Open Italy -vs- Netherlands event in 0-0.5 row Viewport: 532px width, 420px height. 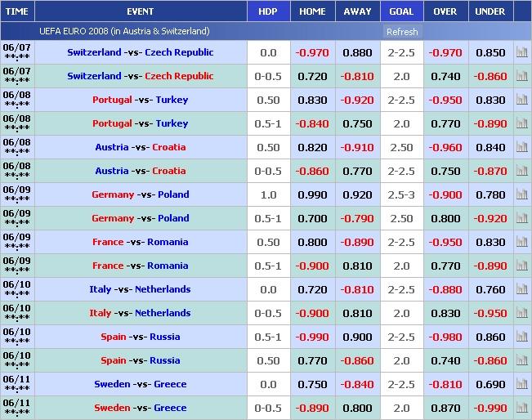click(x=140, y=313)
